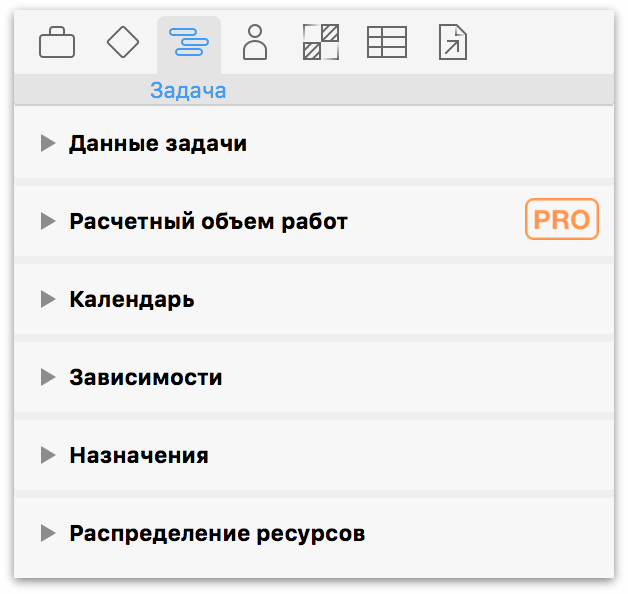
Task: Click the orange PRO badge
Action: [562, 219]
